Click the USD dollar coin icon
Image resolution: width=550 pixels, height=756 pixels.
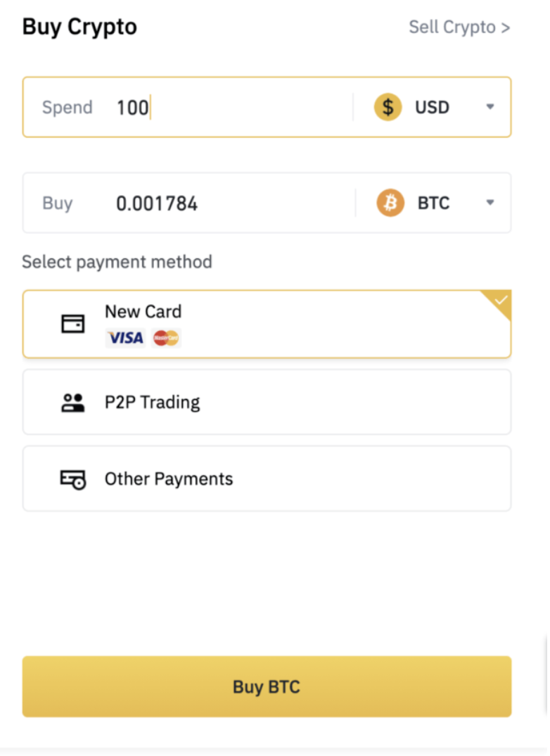388,107
